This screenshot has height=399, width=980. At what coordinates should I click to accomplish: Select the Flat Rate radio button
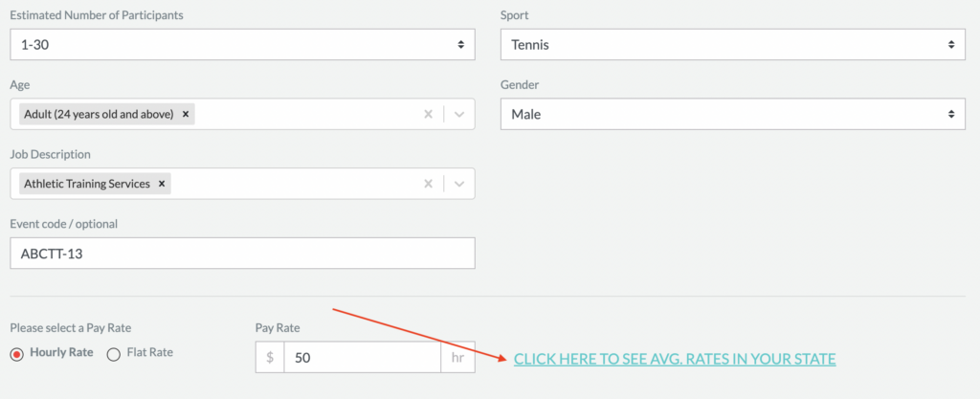pyautogui.click(x=114, y=354)
